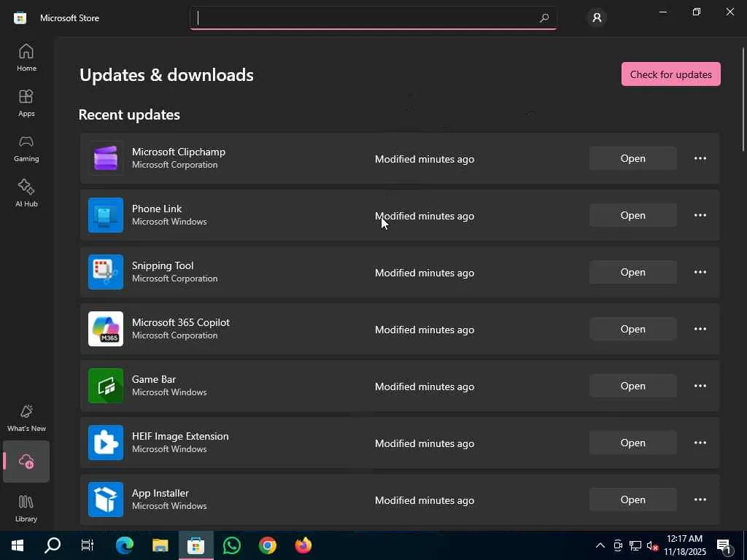
Task: Click the Game Bar app icon
Action: tap(106, 386)
